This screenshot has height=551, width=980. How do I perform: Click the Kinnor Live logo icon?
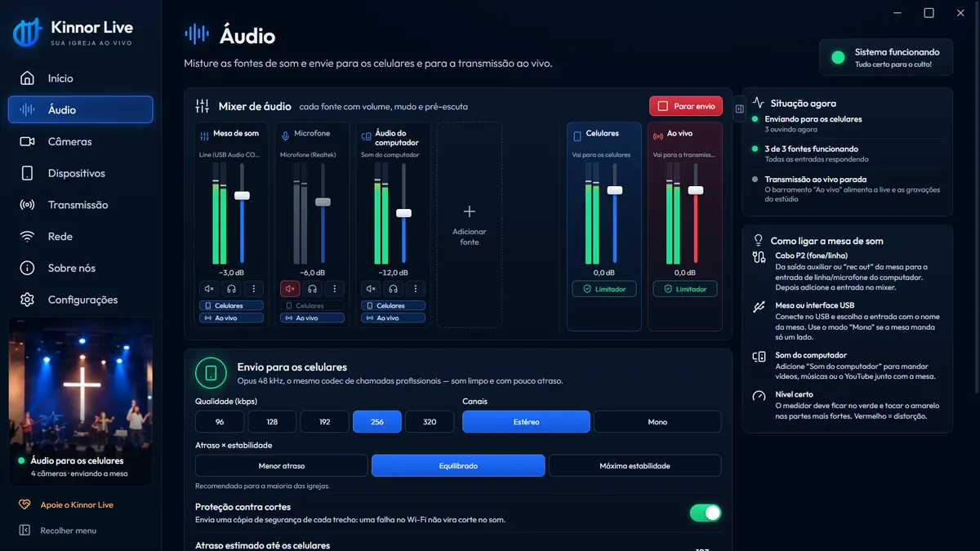pos(27,33)
